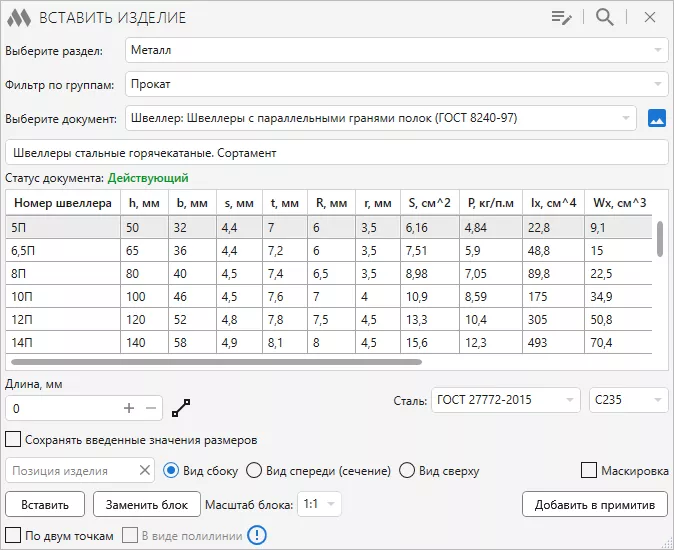Select Вид спереди (сечение) radio button

pyautogui.click(x=254, y=471)
